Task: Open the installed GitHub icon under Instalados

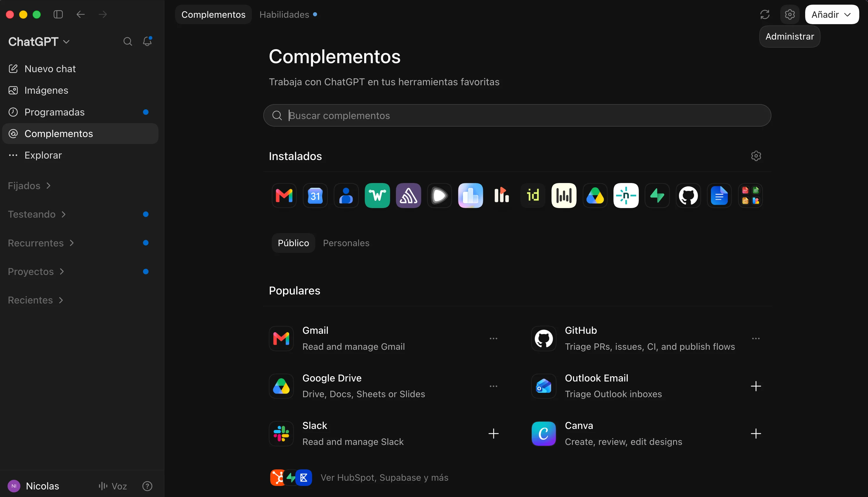Action: (x=688, y=196)
